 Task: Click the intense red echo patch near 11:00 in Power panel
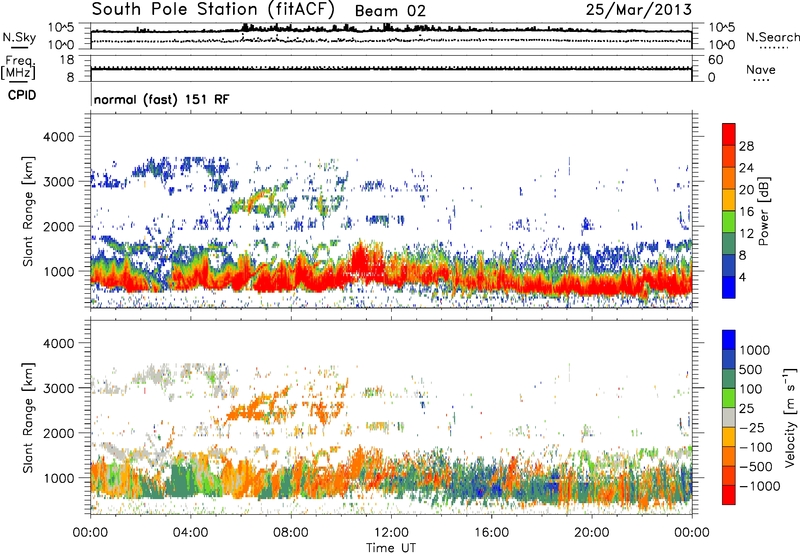[362, 261]
